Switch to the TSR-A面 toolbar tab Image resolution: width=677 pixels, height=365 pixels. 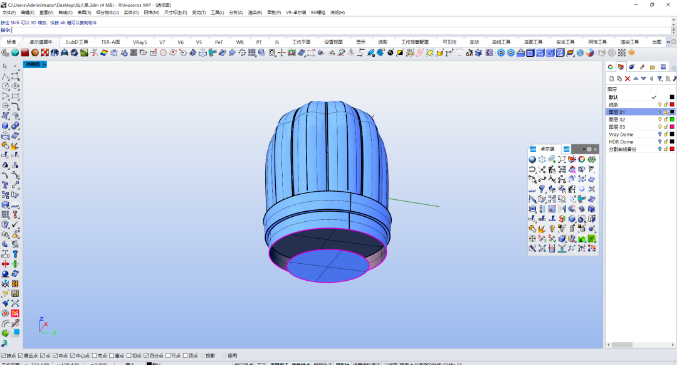pos(111,42)
